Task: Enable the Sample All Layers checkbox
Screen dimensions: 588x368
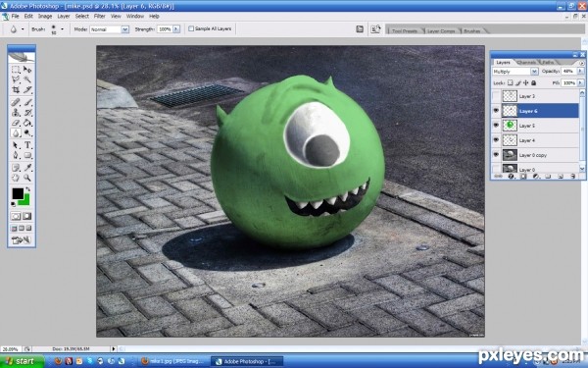Action: click(x=191, y=28)
